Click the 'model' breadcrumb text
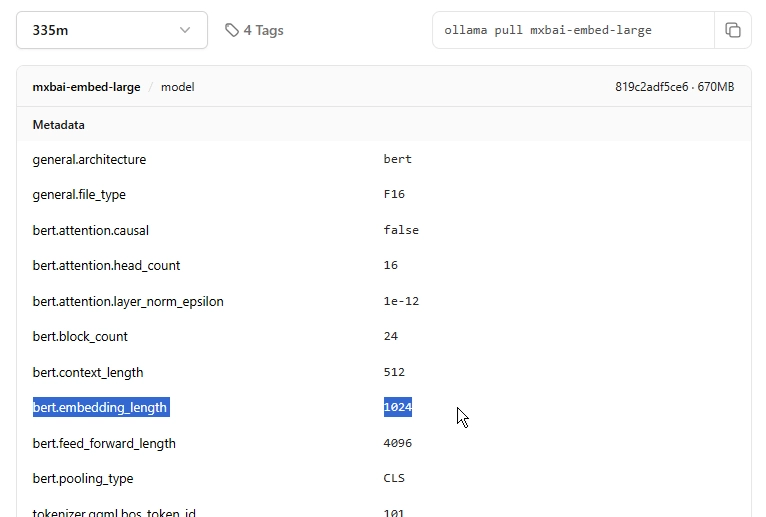This screenshot has height=517, width=766. pos(178,87)
